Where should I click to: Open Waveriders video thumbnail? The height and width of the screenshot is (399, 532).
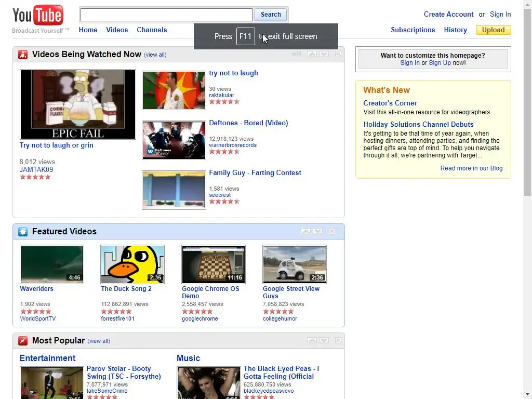[52, 264]
